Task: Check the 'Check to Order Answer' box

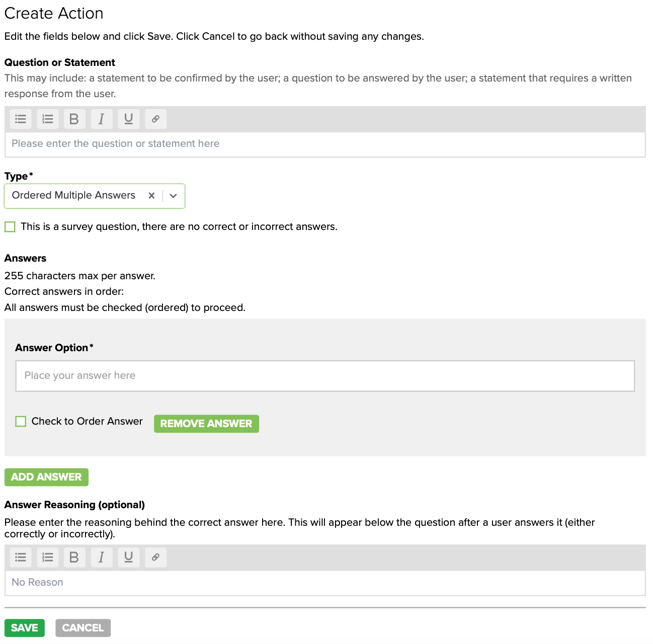Action: (x=21, y=422)
